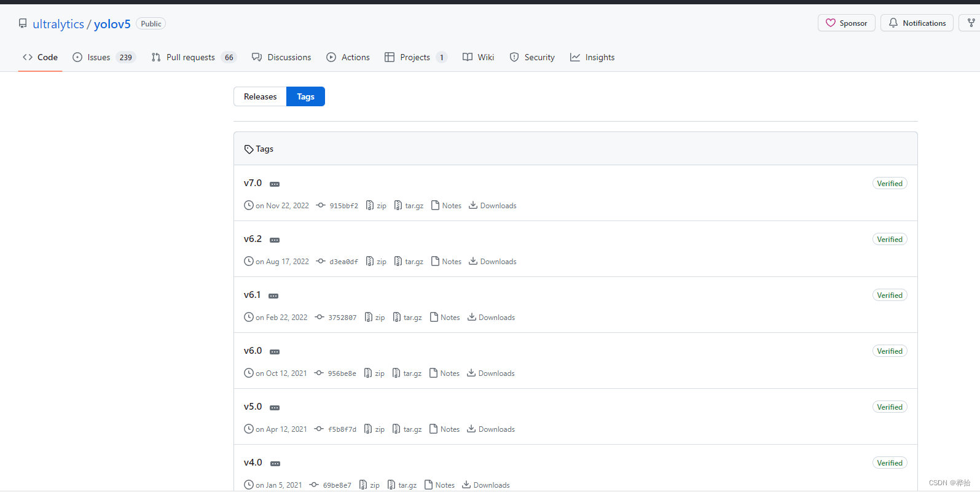Open commit 956be8e

coord(335,373)
